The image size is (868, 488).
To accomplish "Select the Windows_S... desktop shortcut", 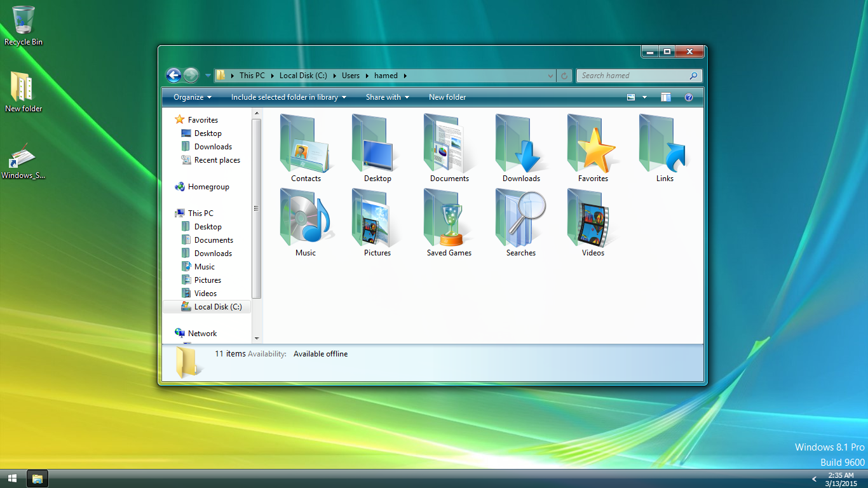I will pos(24,161).
